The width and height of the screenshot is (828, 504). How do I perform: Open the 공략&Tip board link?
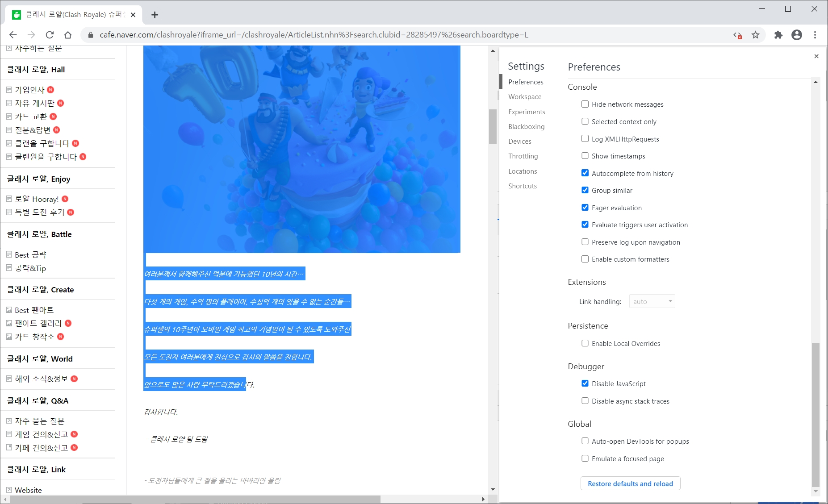pyautogui.click(x=30, y=268)
